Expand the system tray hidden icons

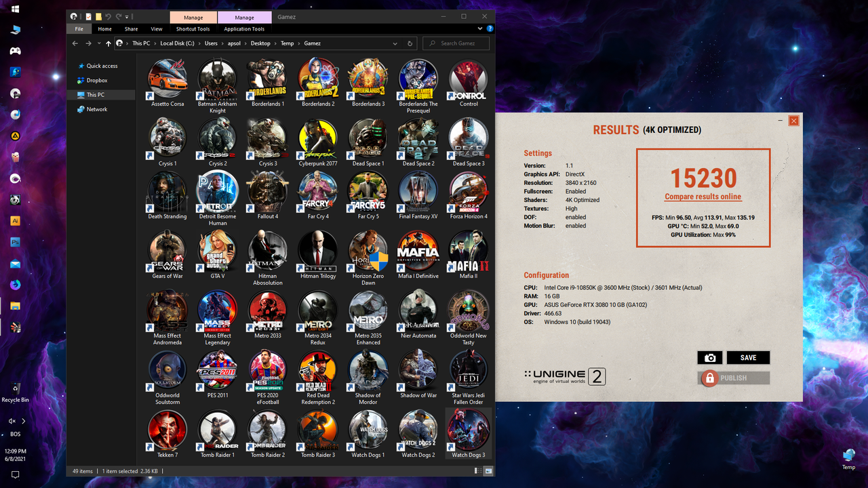23,421
